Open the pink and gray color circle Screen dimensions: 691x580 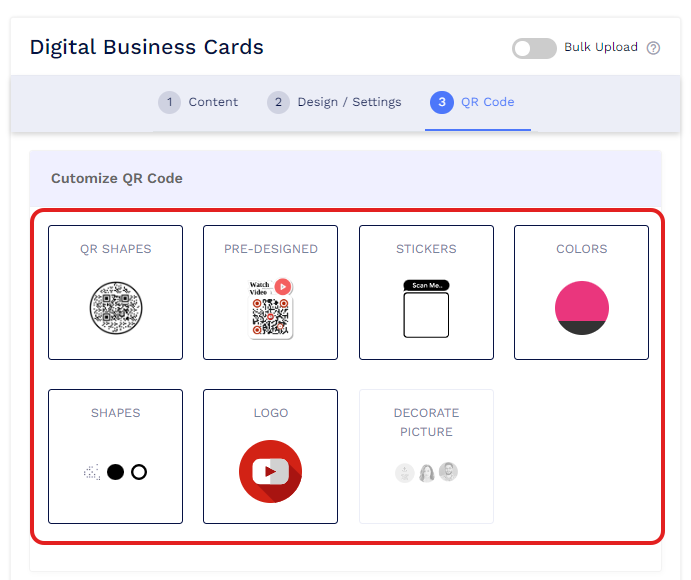[x=581, y=308]
